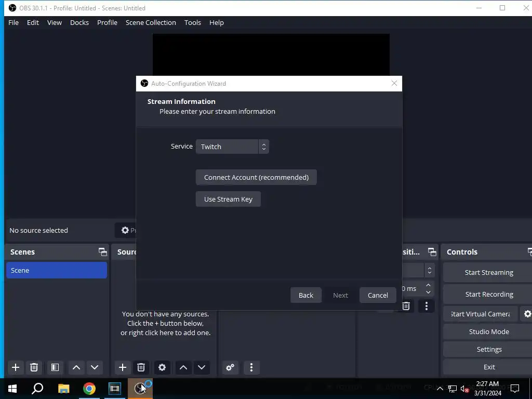Open source properties gear icon
The height and width of the screenshot is (399, 532).
click(162, 367)
